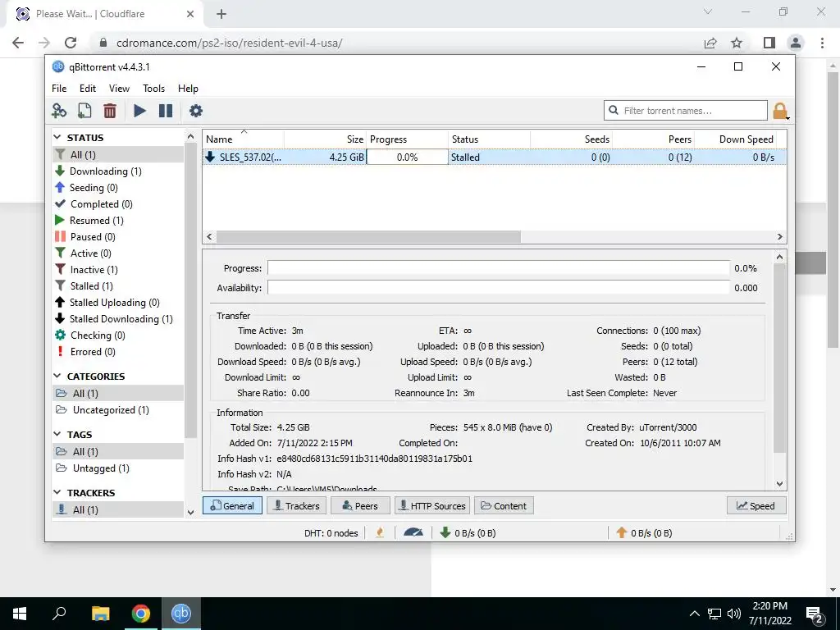Click the Add Torrent Link toolbar icon
Screen dimensions: 840x630
59,111
